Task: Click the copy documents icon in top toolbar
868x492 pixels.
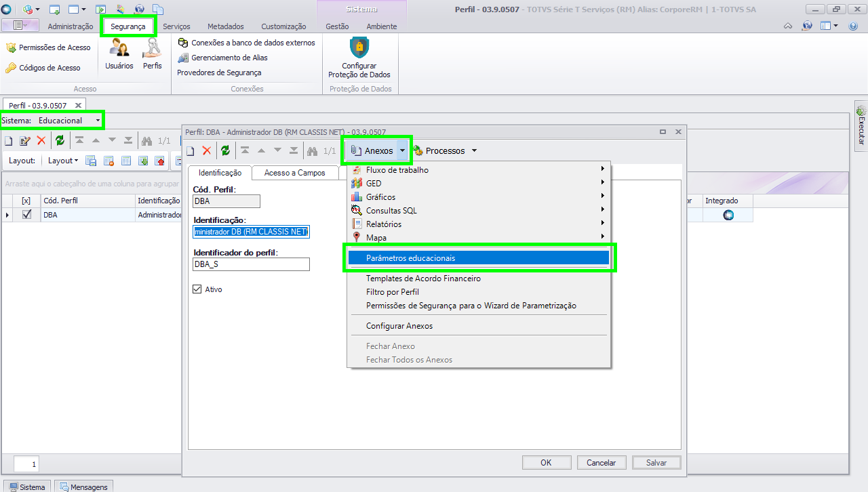Action: [157, 9]
